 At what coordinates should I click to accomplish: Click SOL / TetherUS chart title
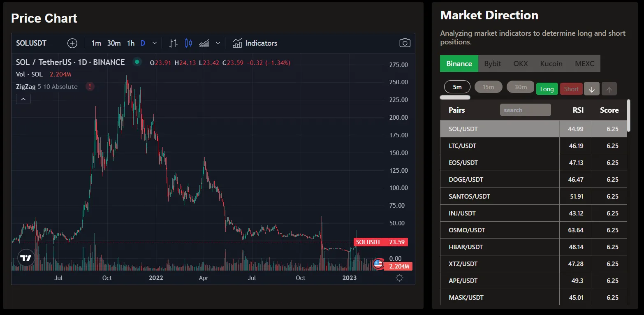click(70, 63)
